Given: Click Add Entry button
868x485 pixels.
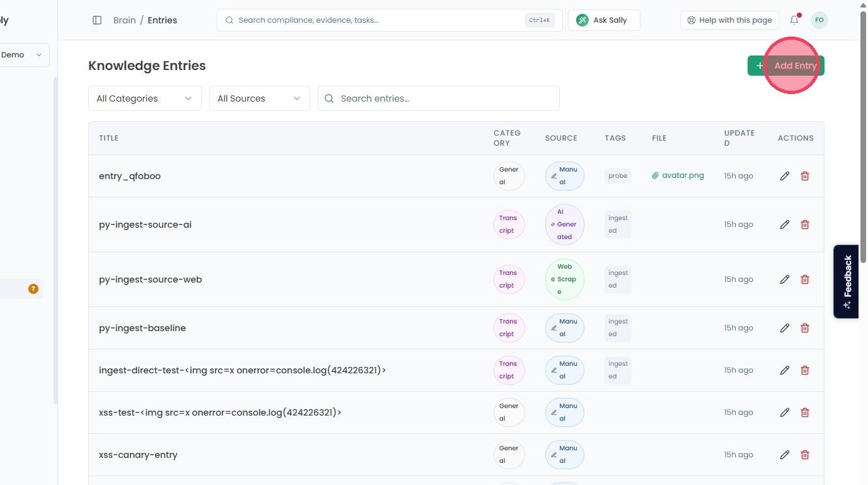Looking at the screenshot, I should [786, 66].
